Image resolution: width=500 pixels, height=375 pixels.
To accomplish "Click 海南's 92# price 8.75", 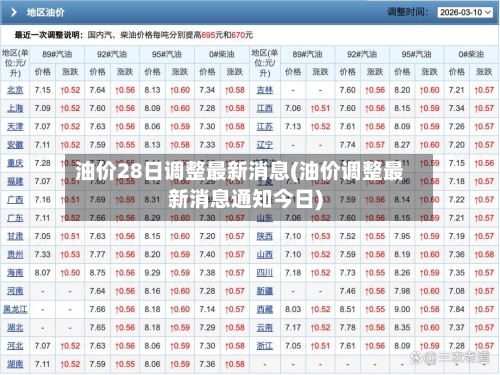I will [97, 273].
